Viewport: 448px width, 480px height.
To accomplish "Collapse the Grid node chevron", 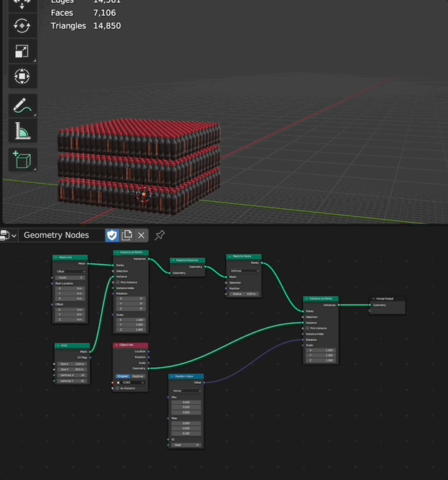I will coord(58,346).
